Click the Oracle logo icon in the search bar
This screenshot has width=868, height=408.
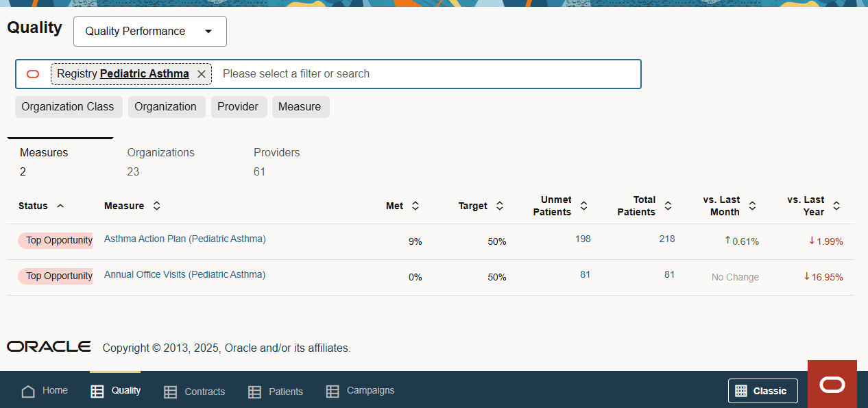pyautogui.click(x=32, y=73)
